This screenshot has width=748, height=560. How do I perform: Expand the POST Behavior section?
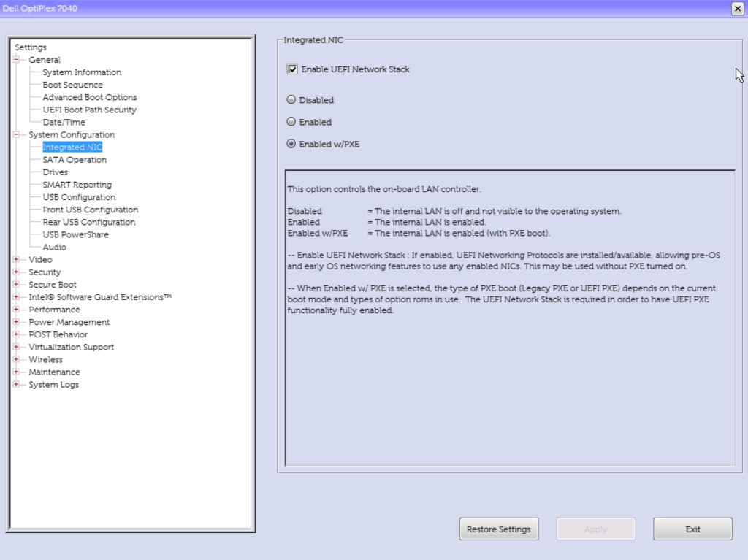(x=16, y=334)
